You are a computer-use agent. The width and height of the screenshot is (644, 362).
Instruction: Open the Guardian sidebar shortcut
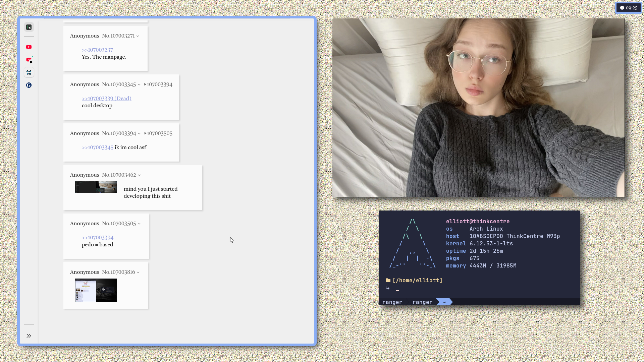pyautogui.click(x=29, y=85)
